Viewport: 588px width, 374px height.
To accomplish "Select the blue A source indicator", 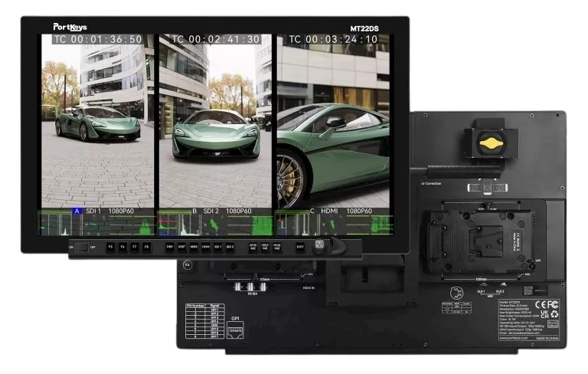I will [77, 211].
